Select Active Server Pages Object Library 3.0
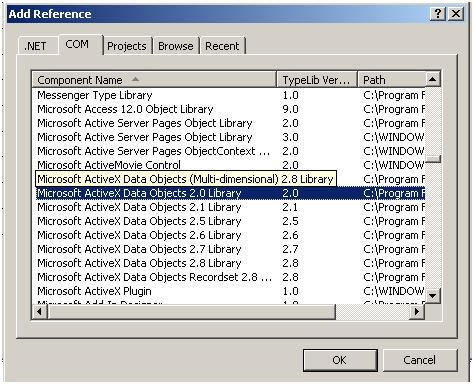 click(230, 137)
